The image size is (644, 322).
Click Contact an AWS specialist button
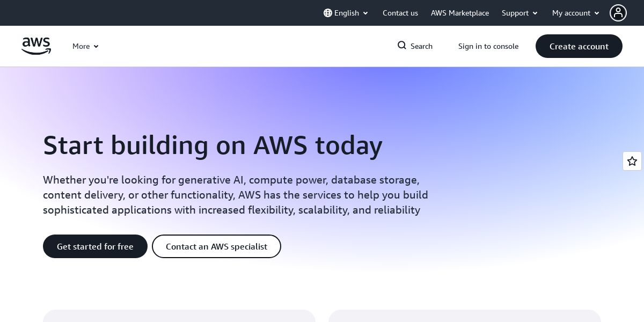[216, 246]
